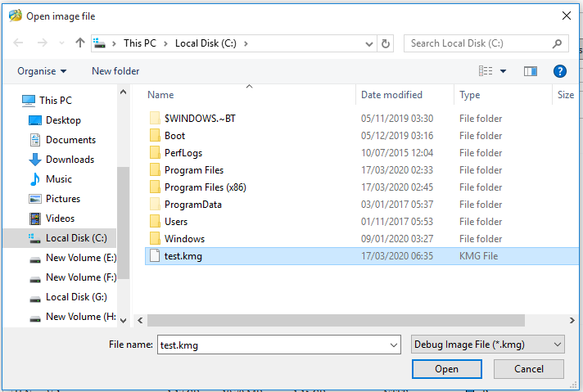Toggle the preview pane icon
The height and width of the screenshot is (392, 583).
530,71
